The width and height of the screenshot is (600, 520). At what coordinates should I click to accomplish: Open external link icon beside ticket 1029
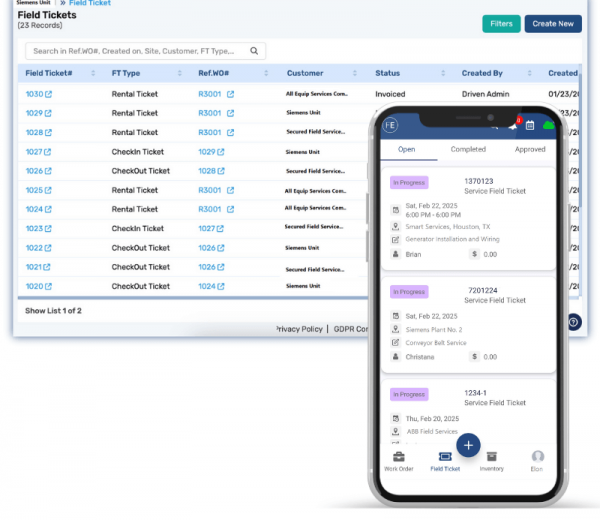point(48,113)
